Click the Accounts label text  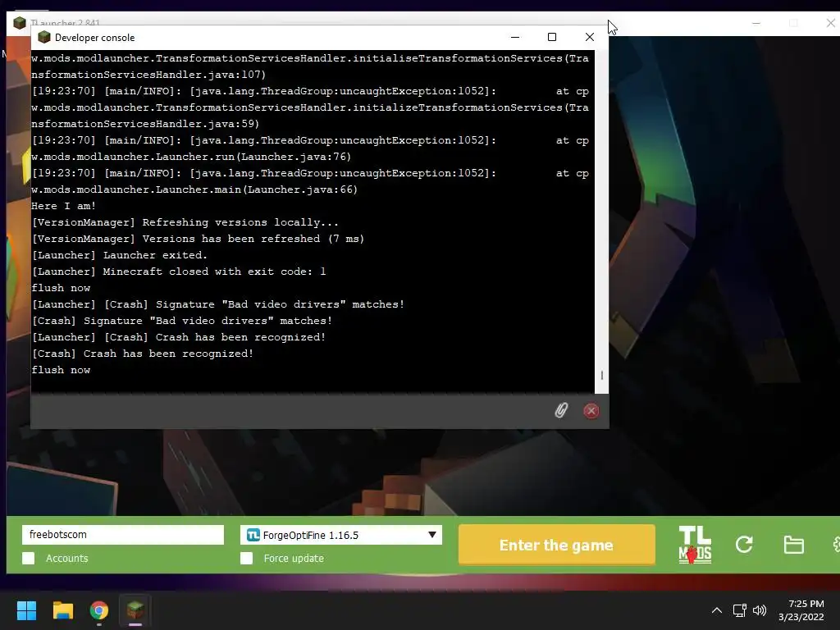67,558
